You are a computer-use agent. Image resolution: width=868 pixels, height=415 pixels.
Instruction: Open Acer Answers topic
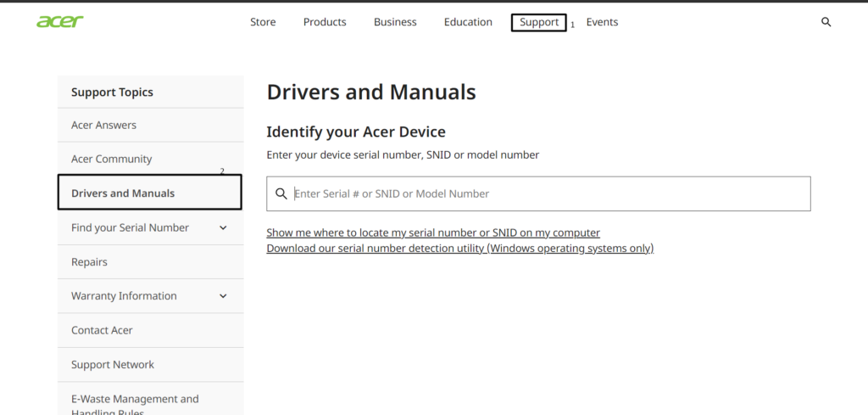click(103, 125)
